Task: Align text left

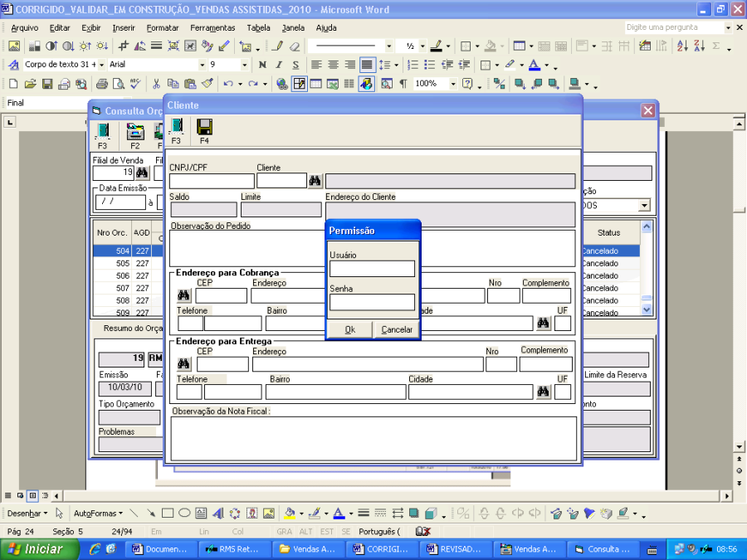Action: (316, 64)
